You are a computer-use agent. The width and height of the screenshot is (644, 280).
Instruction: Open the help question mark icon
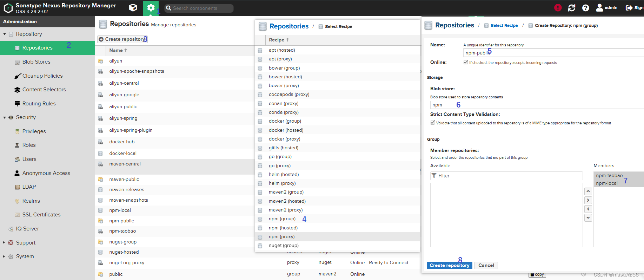click(x=585, y=8)
